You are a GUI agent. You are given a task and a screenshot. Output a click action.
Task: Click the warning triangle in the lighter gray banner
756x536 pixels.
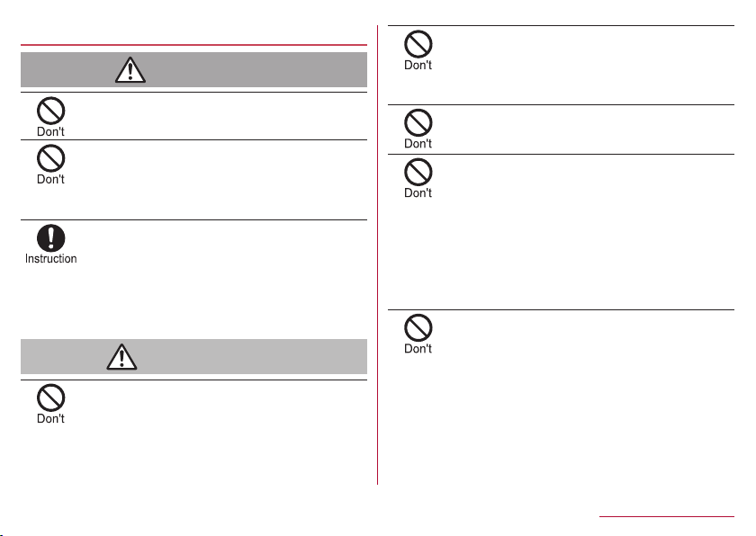(x=121, y=357)
